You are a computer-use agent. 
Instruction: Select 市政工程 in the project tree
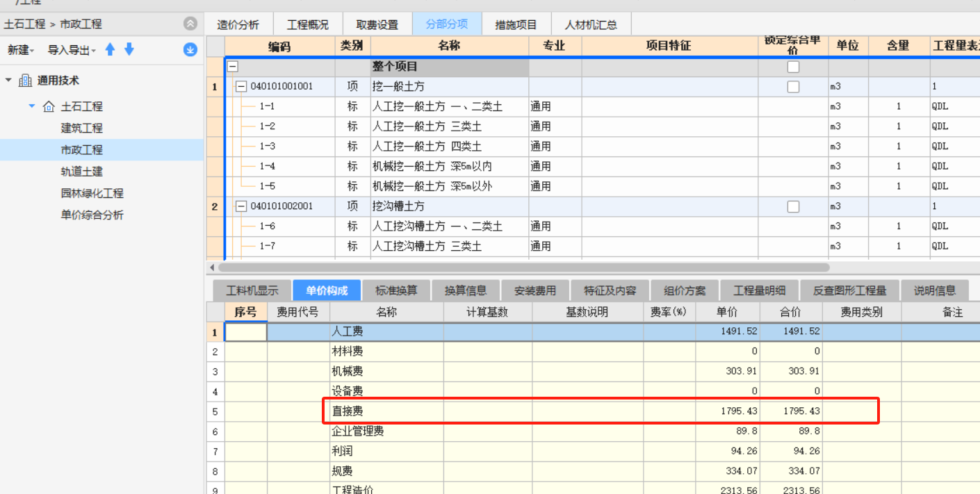coord(81,149)
